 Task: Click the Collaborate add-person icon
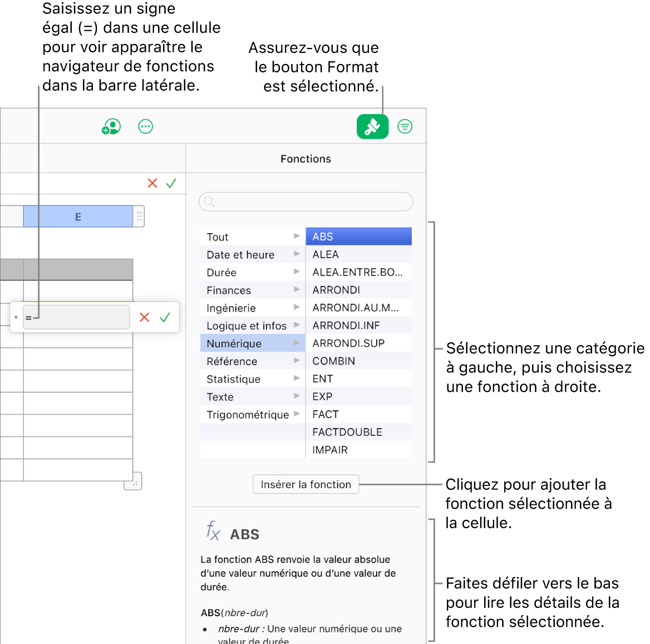point(111,126)
